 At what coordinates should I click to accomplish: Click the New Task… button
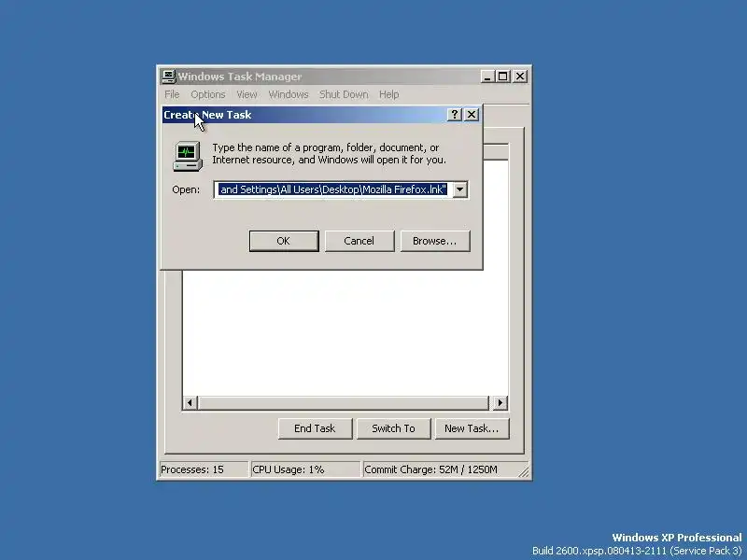[x=472, y=428]
